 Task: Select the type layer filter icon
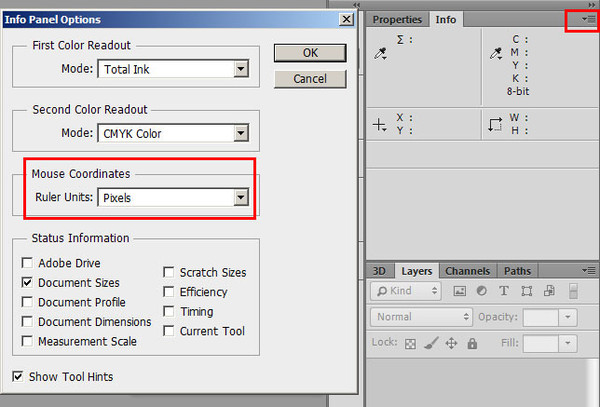[504, 291]
